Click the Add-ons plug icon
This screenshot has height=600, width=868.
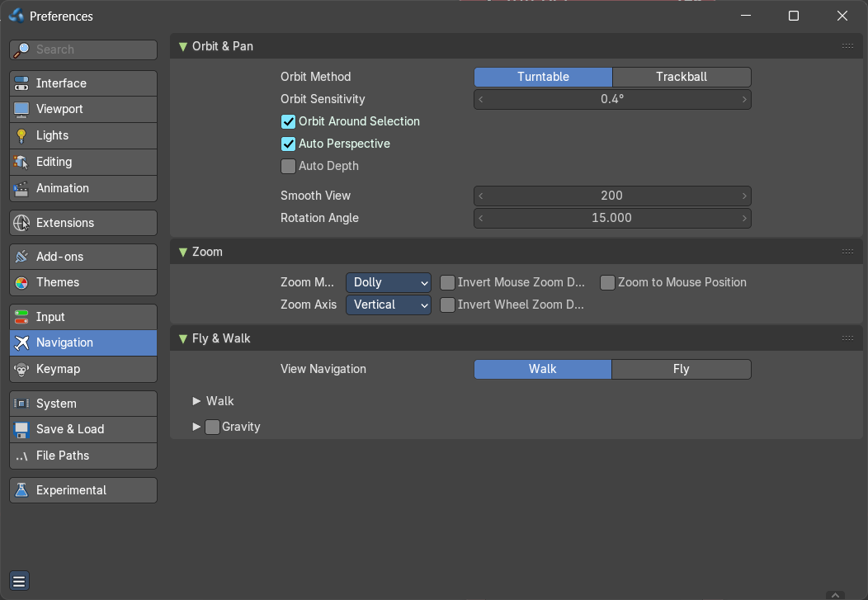(21, 257)
